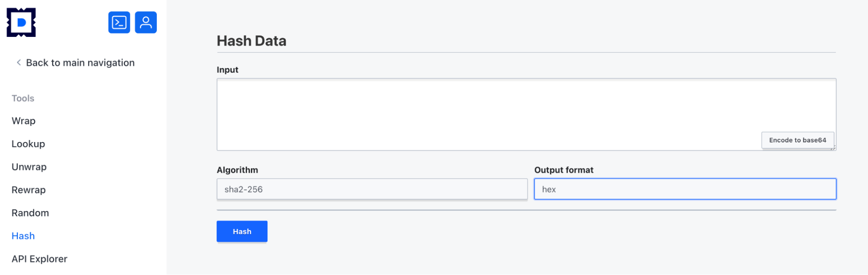Click the Input textarea resize handle
This screenshot has width=868, height=275.
click(833, 148)
